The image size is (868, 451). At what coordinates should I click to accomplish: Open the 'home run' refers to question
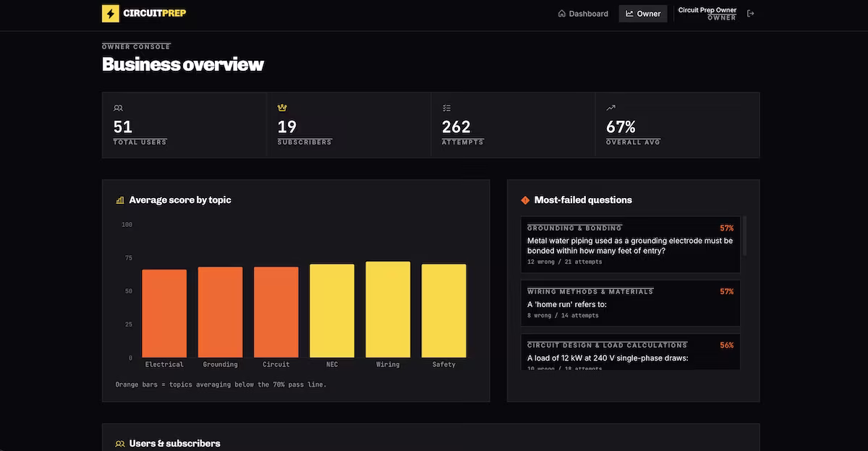(630, 303)
